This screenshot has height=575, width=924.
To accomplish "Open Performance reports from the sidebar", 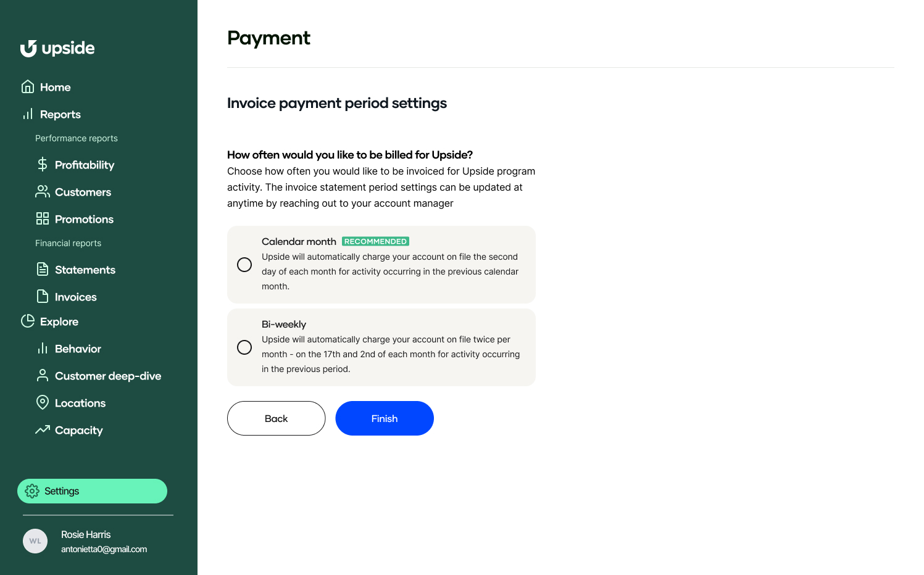I will click(x=76, y=138).
